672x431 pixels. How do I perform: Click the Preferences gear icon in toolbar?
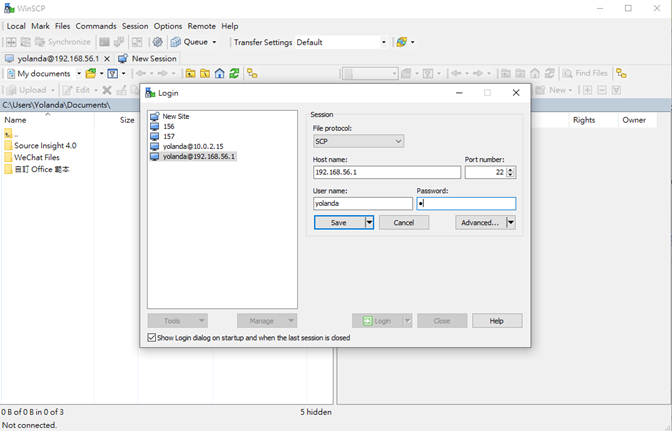tap(158, 42)
